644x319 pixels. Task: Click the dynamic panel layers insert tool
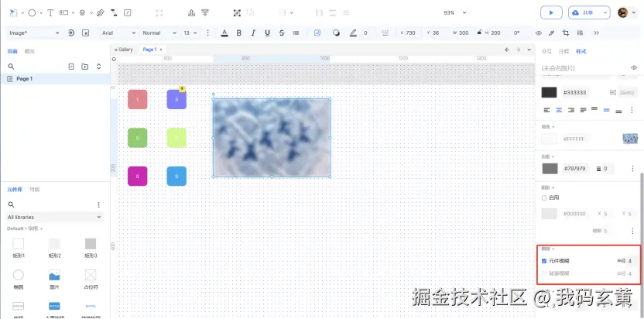point(82,12)
